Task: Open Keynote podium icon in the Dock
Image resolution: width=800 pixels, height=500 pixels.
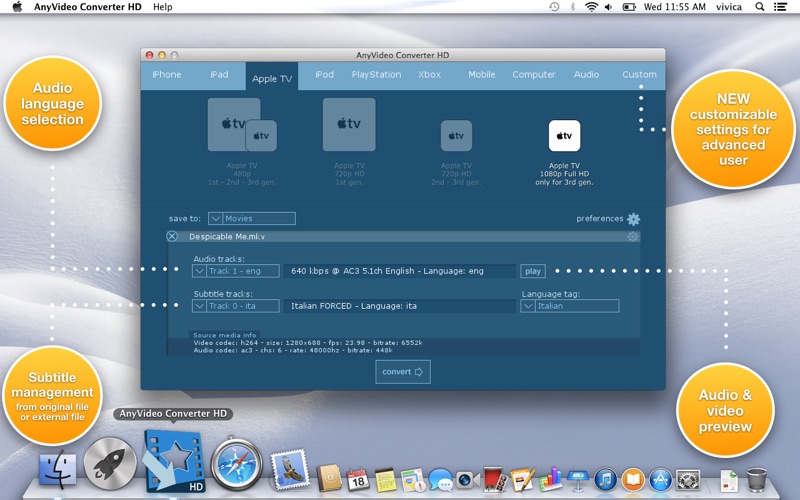Action: coord(578,480)
